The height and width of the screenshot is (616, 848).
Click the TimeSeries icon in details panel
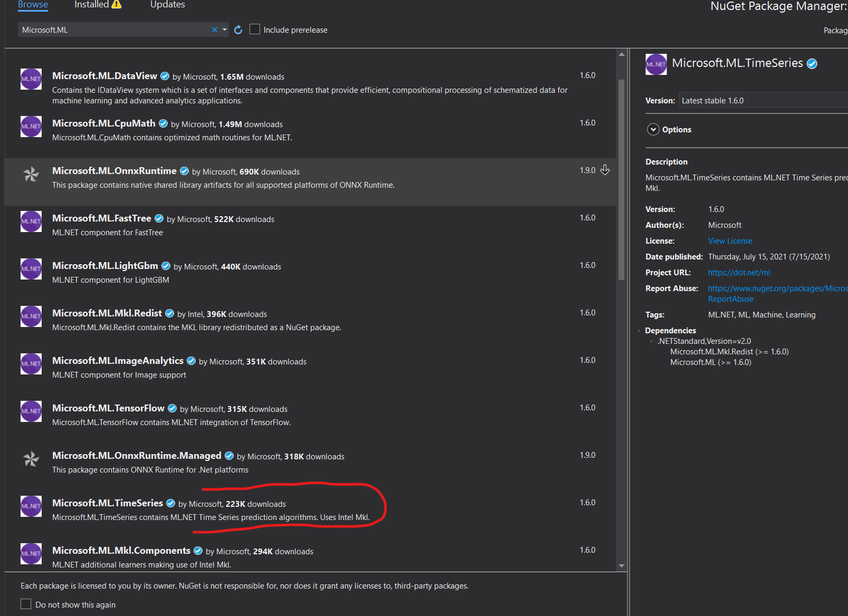click(x=656, y=64)
